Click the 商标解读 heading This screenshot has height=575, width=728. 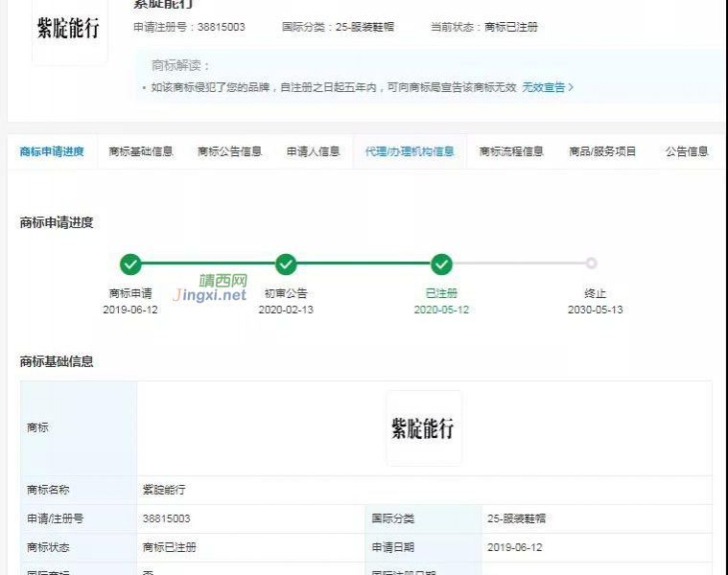[x=180, y=65]
